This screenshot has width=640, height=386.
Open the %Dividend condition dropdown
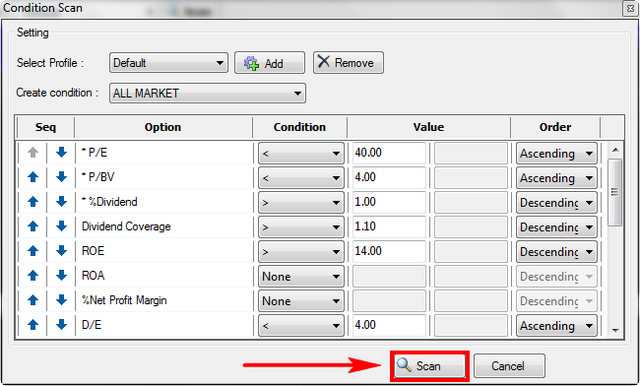[301, 202]
